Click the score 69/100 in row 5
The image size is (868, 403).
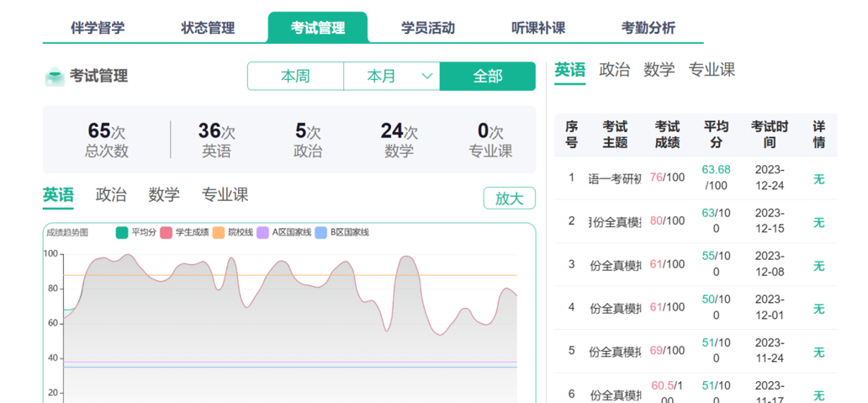(667, 350)
